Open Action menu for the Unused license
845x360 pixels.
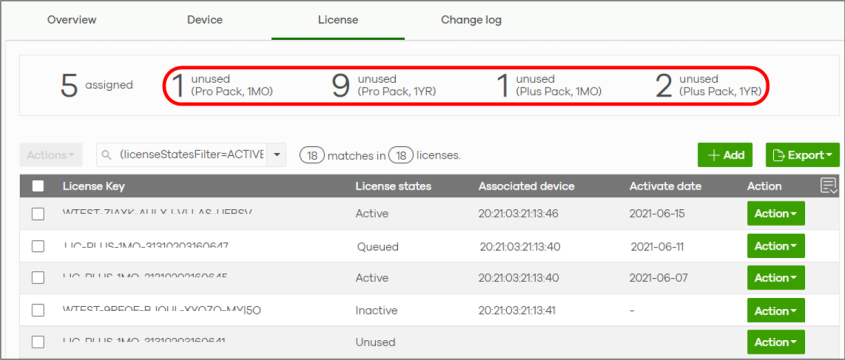tap(775, 342)
